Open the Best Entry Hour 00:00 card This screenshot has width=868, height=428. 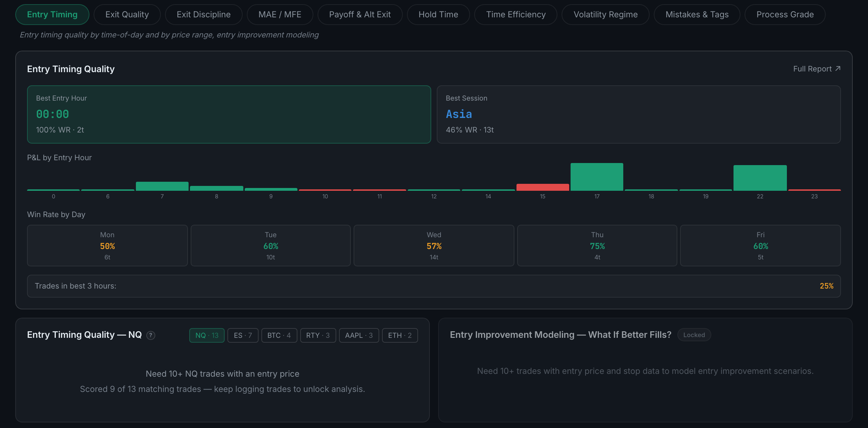229,114
